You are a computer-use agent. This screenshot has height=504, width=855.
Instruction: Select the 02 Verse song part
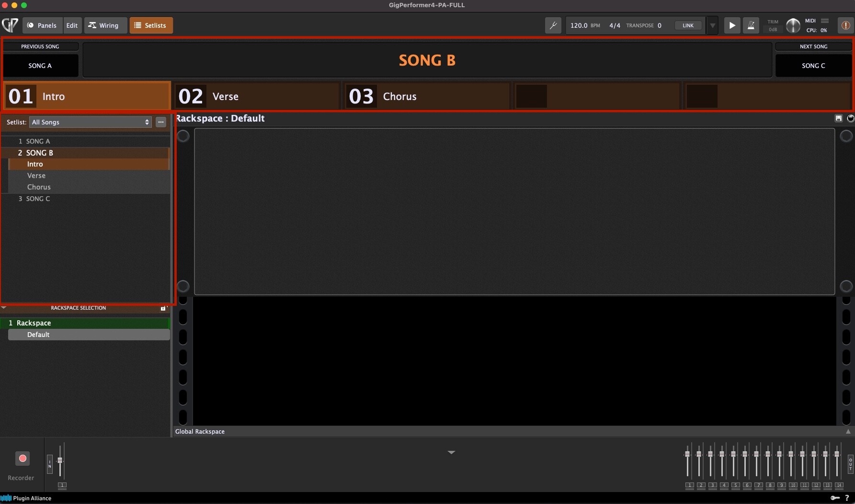coord(256,96)
